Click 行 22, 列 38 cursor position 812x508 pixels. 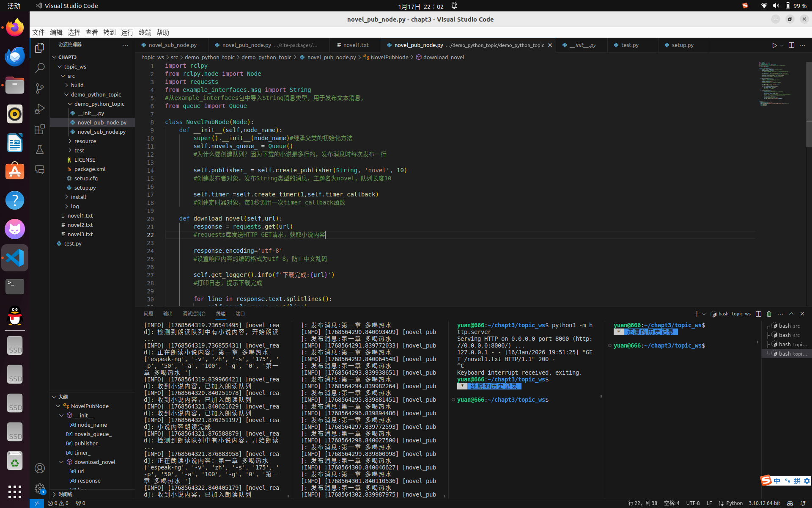point(642,503)
